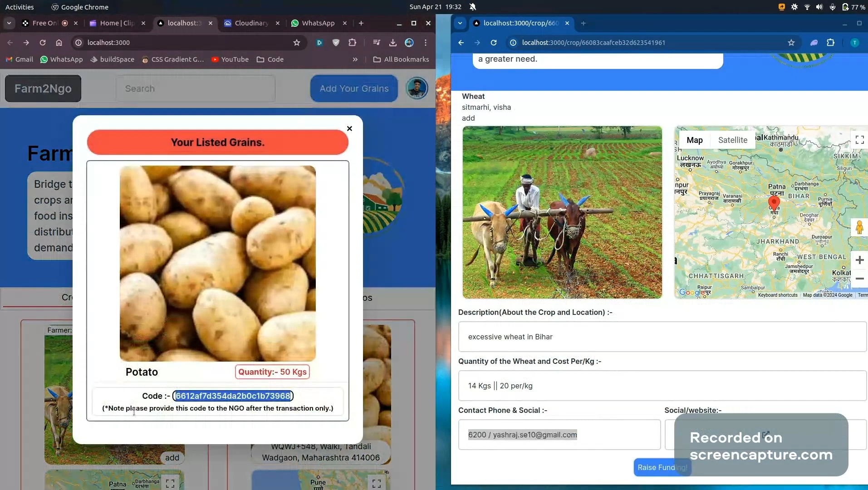Expand tab search in right Chrome window
This screenshot has width=868, height=490.
coord(460,23)
